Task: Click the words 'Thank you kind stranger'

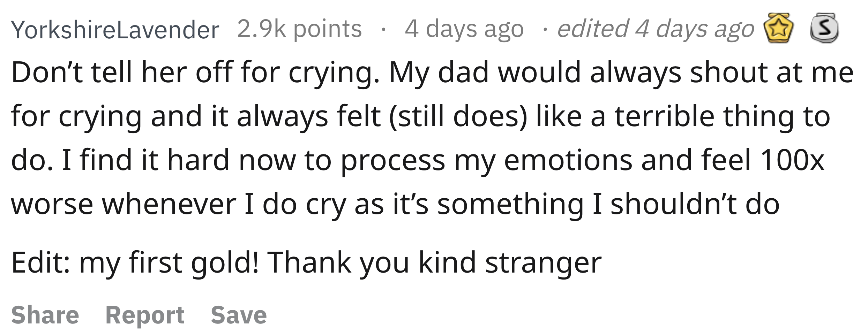Action: (x=434, y=263)
